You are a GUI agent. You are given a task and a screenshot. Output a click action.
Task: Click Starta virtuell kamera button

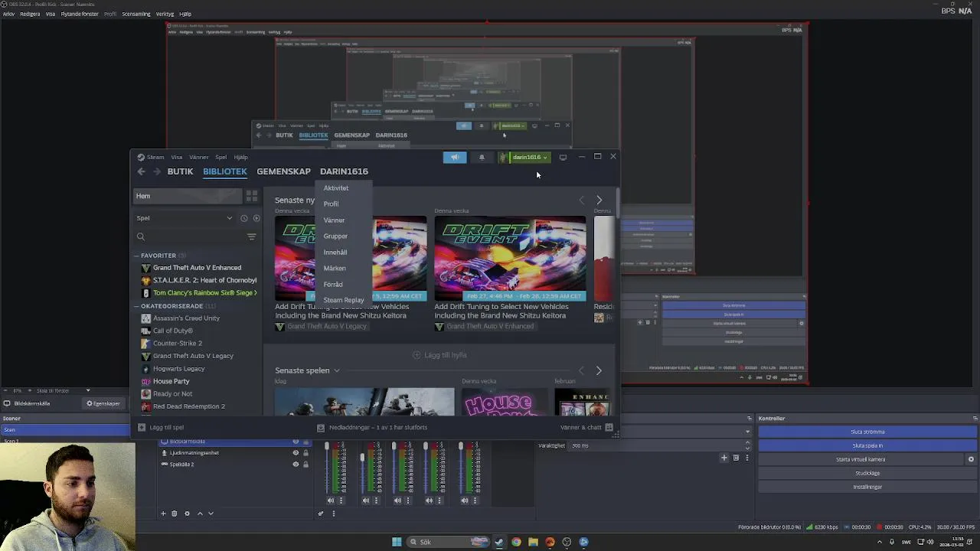click(x=861, y=459)
